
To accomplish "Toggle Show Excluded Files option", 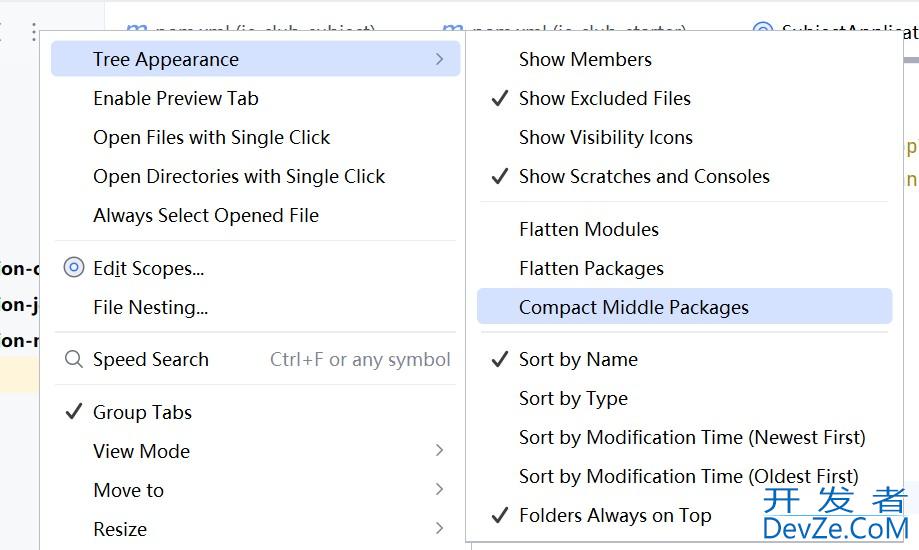I will pos(604,98).
